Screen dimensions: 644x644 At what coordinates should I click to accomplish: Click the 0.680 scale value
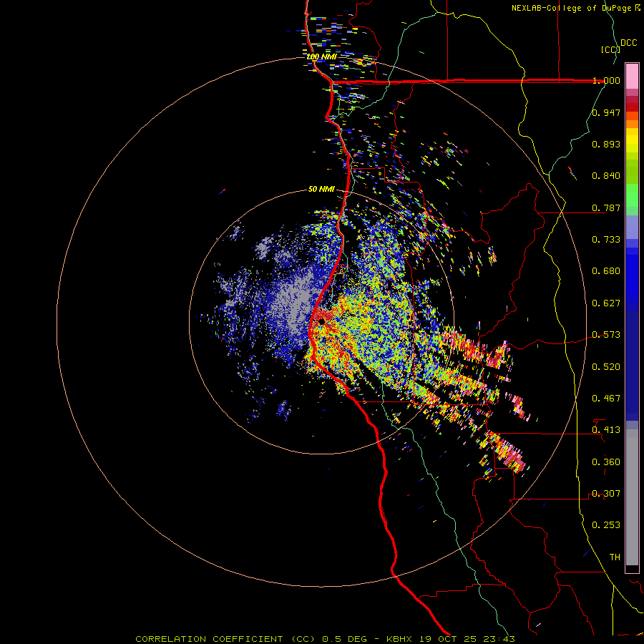[x=606, y=271]
